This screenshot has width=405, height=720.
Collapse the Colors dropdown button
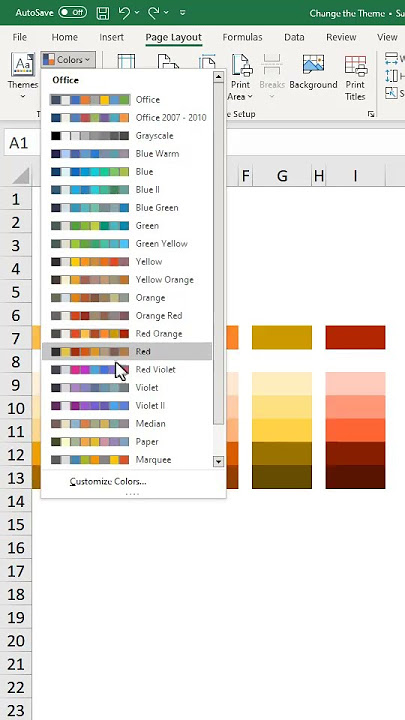[68, 60]
